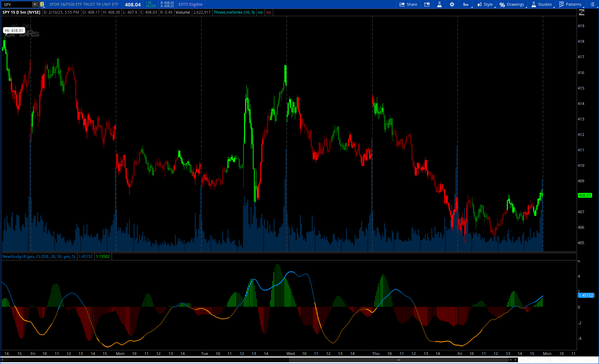This screenshot has width=599, height=364.
Task: Open the SPY symbol dropdown arrow
Action: coord(35,4)
